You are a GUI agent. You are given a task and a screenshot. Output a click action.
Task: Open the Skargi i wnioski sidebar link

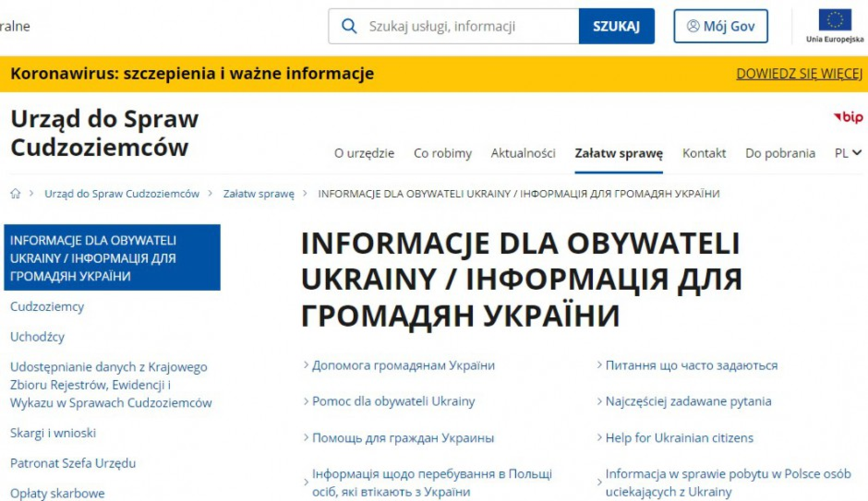point(53,433)
